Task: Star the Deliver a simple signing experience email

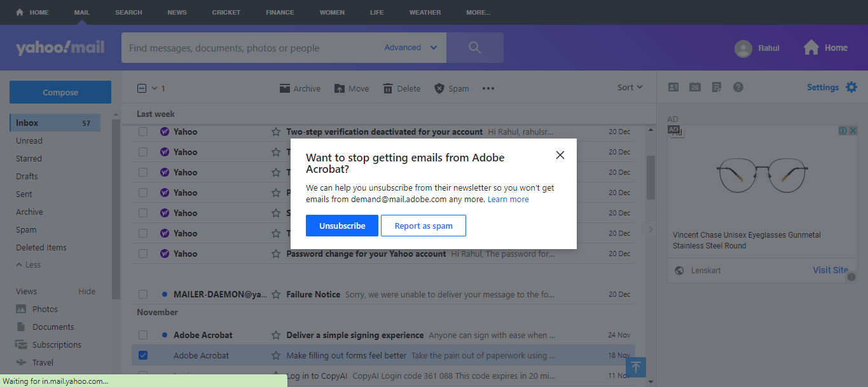Action: tap(276, 335)
